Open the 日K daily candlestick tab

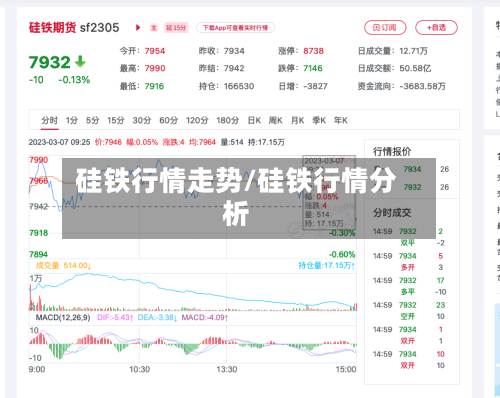[254, 120]
